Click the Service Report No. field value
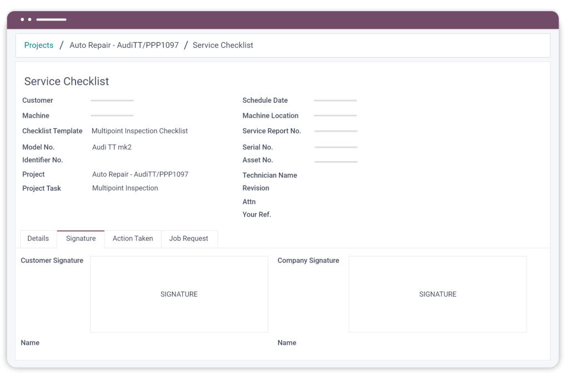 point(336,132)
